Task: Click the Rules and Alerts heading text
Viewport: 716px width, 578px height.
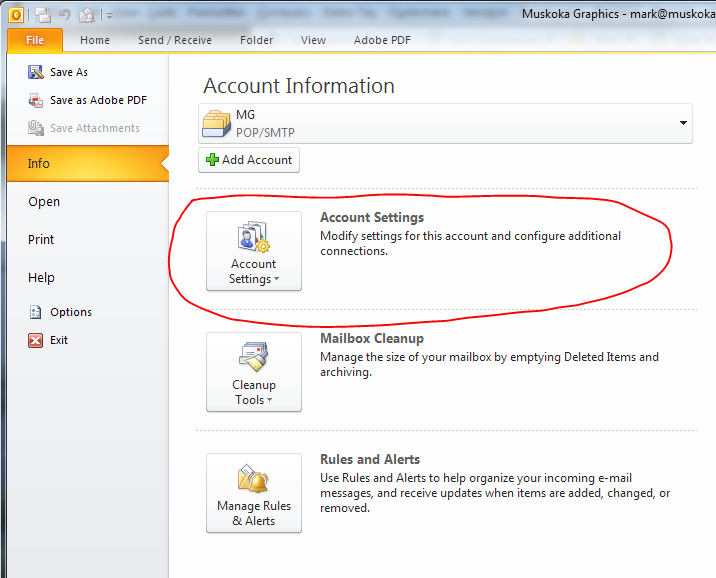Action: click(370, 459)
